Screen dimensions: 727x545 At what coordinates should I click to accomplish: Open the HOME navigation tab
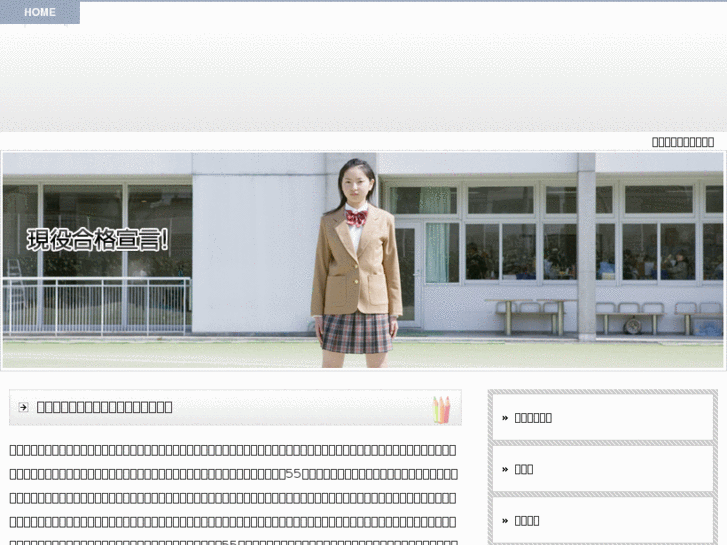40,12
